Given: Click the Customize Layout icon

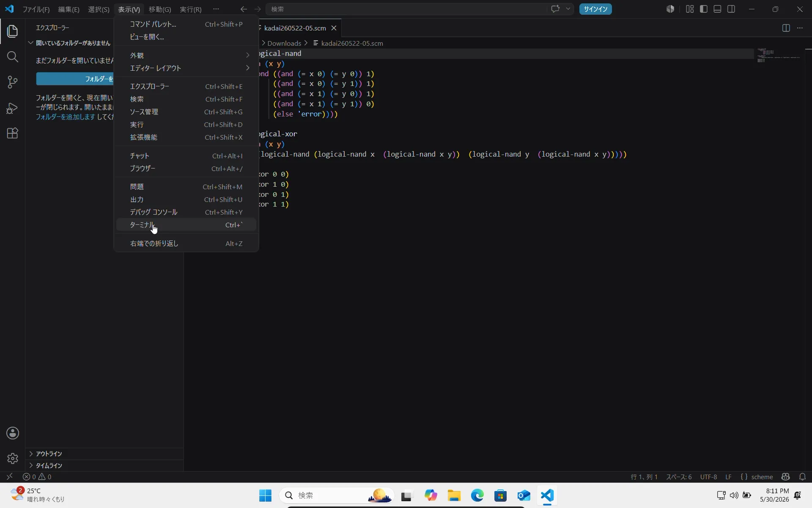Looking at the screenshot, I should pos(690,9).
